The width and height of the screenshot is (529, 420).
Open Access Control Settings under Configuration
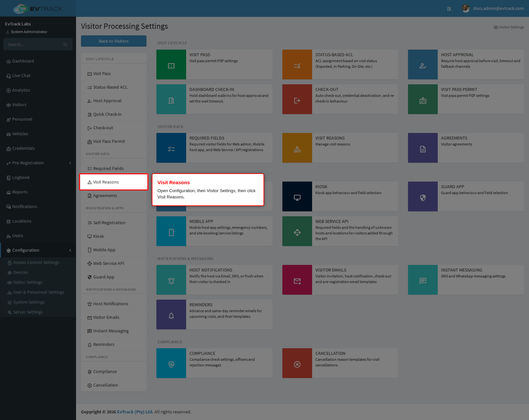(38, 263)
